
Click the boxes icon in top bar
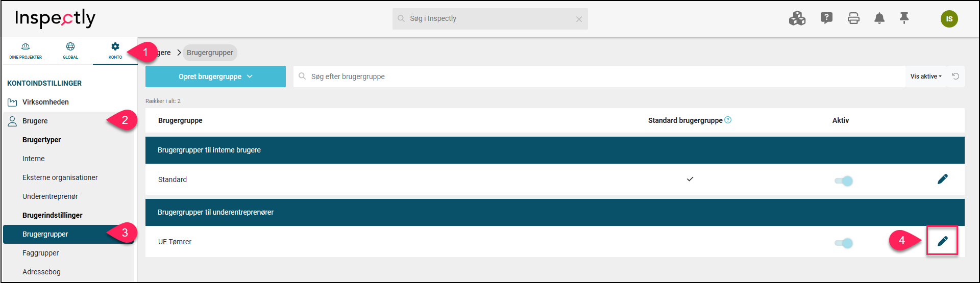coord(797,18)
